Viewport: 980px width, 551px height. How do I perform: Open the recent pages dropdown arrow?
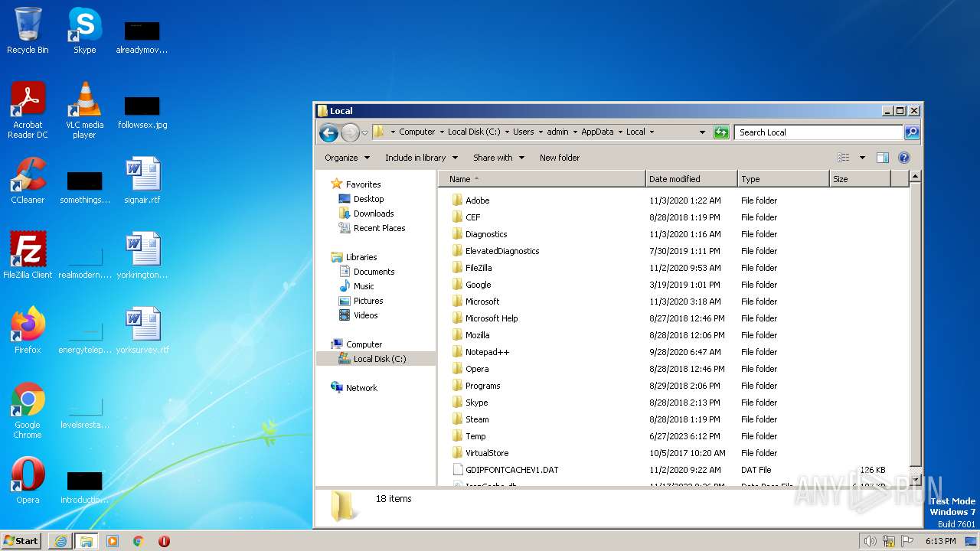click(365, 132)
